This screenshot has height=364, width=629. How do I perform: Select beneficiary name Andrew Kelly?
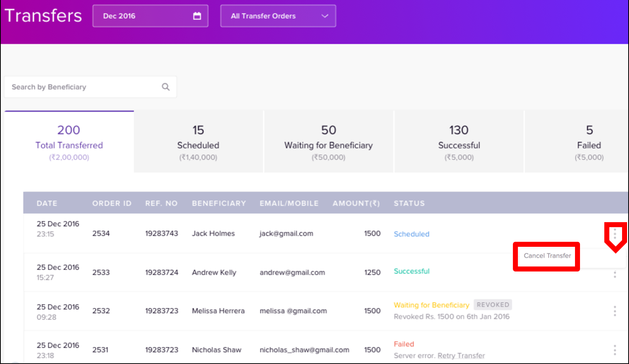coord(214,272)
